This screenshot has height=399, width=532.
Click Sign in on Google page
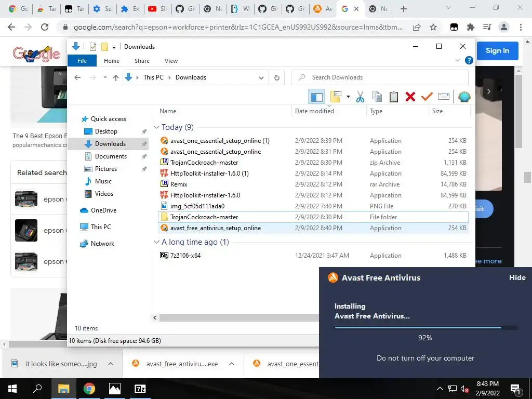[497, 50]
